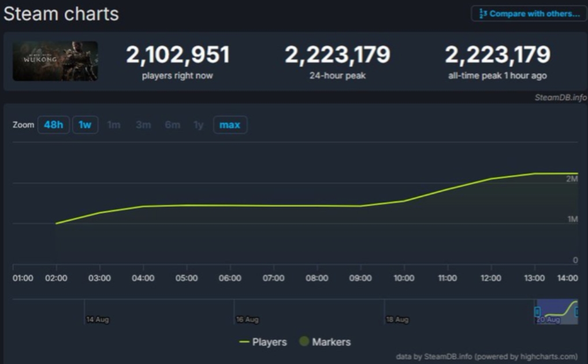Click the 13:00 x-axis label
Viewport: 588px width, 364px height.
coord(534,278)
